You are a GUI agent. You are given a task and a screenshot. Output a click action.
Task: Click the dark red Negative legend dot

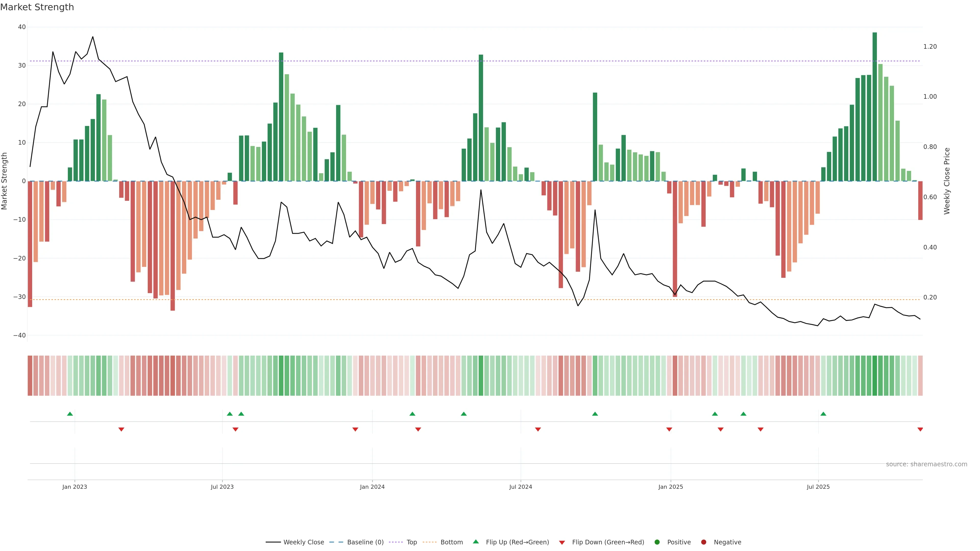pyautogui.click(x=703, y=542)
